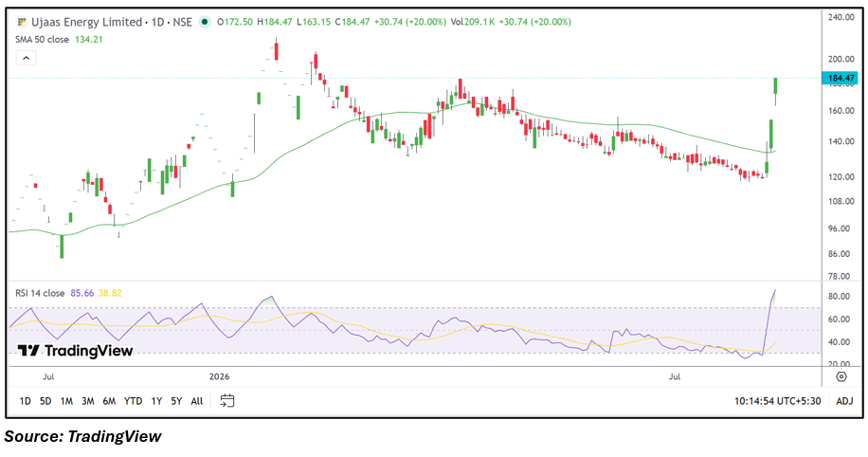Select the SMA 50 close indicator label
Viewport: 868px width, 457px height.
pyautogui.click(x=42, y=39)
